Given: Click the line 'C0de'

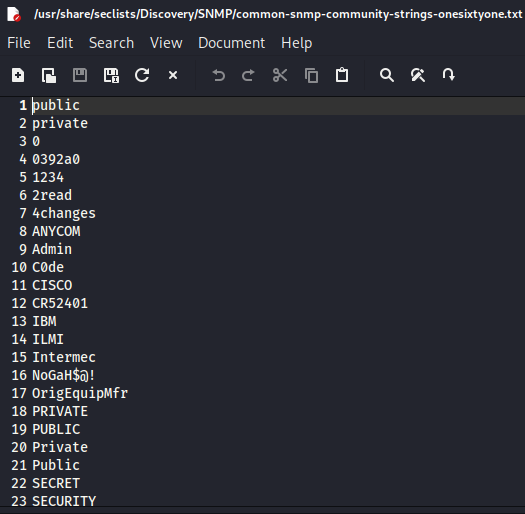Looking at the screenshot, I should (48, 267).
